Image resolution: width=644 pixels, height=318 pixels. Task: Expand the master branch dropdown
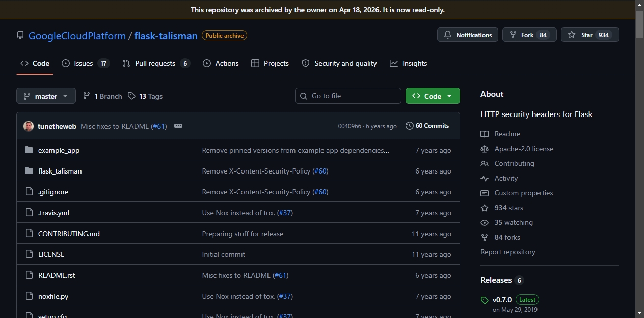46,96
